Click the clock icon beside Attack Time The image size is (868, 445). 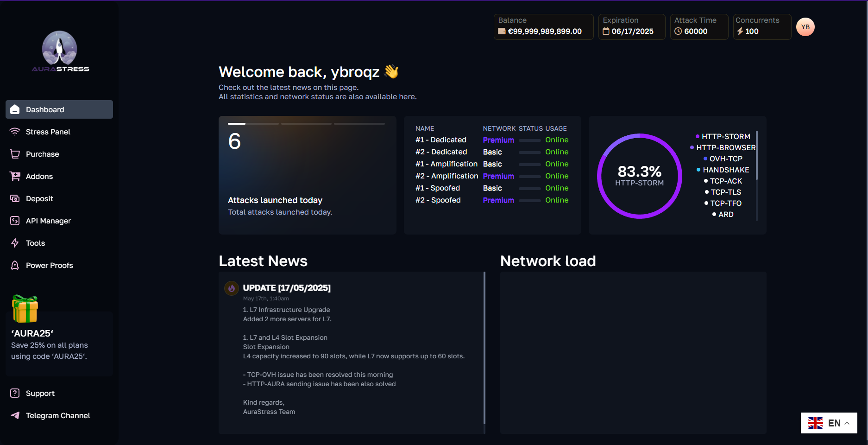coord(678,31)
